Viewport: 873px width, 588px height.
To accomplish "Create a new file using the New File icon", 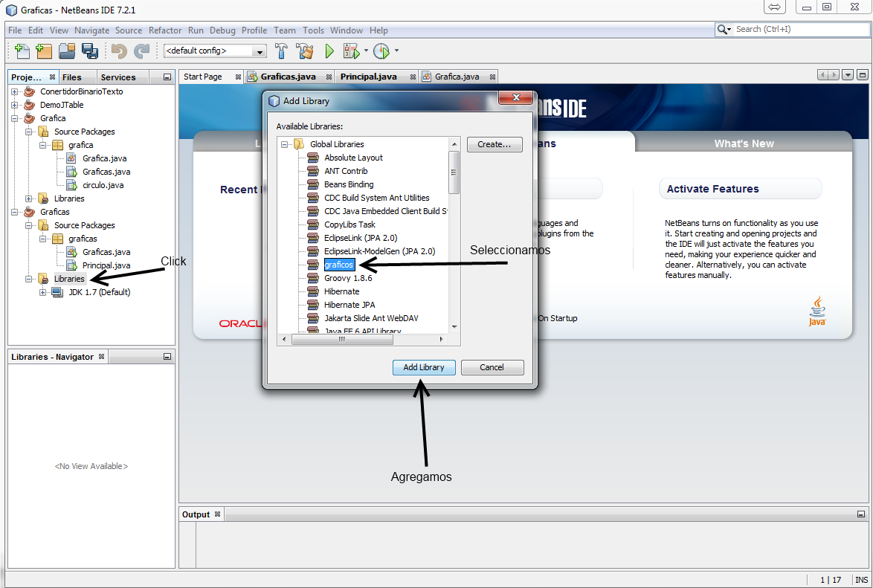I will pos(22,51).
